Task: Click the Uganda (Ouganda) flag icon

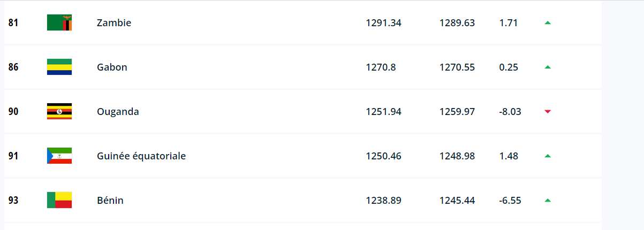Action: pos(59,112)
